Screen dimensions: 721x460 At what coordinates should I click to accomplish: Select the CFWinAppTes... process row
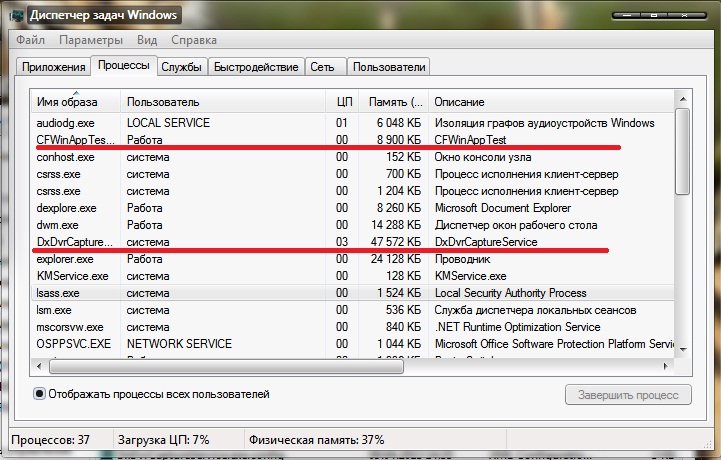tap(352, 140)
